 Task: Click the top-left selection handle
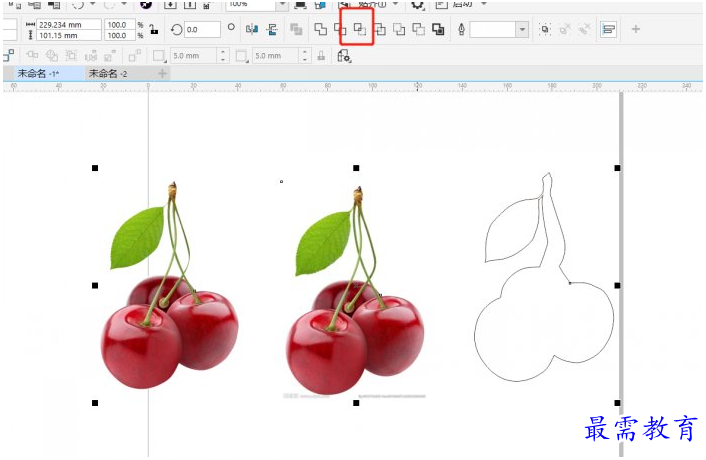pos(95,168)
